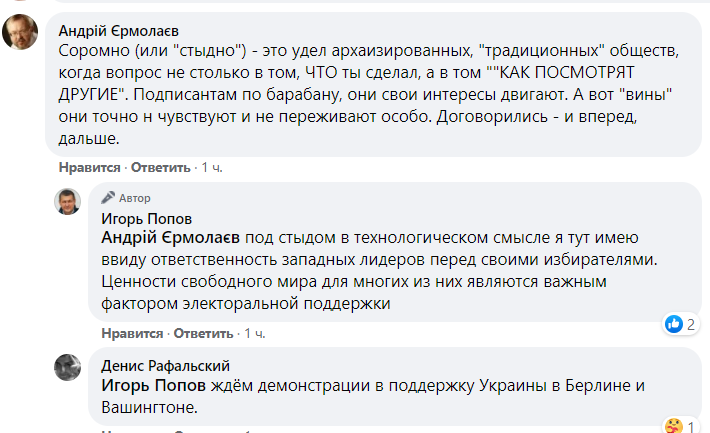
Task: Click the blue like reaction icon on Игорь Попов's reply
Action: [675, 323]
